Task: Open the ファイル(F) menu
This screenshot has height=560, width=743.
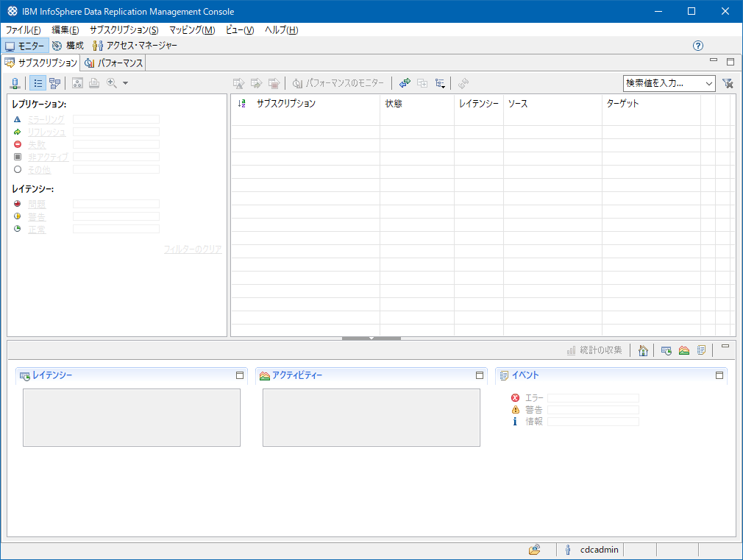Action: click(23, 30)
